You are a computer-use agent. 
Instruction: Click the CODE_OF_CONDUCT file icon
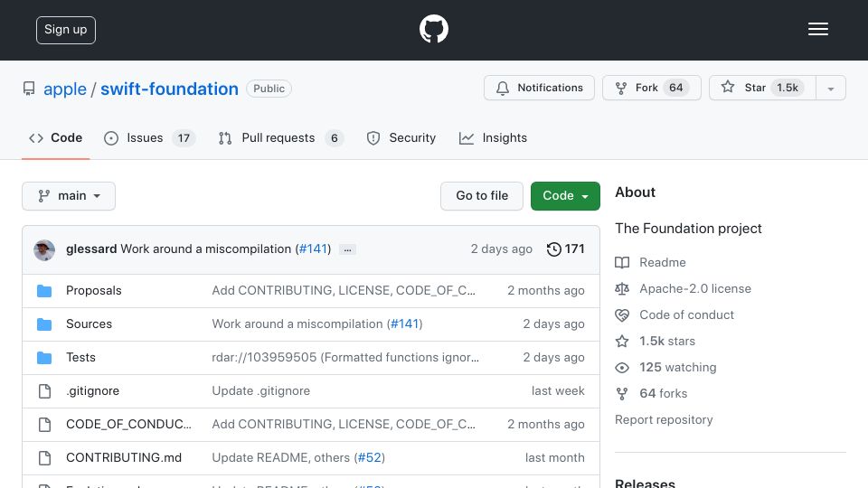44,425
